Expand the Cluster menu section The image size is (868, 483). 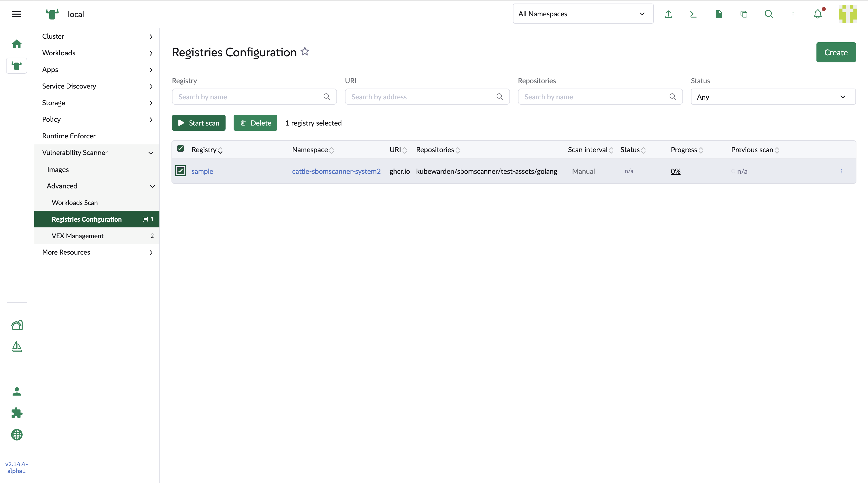(x=97, y=36)
